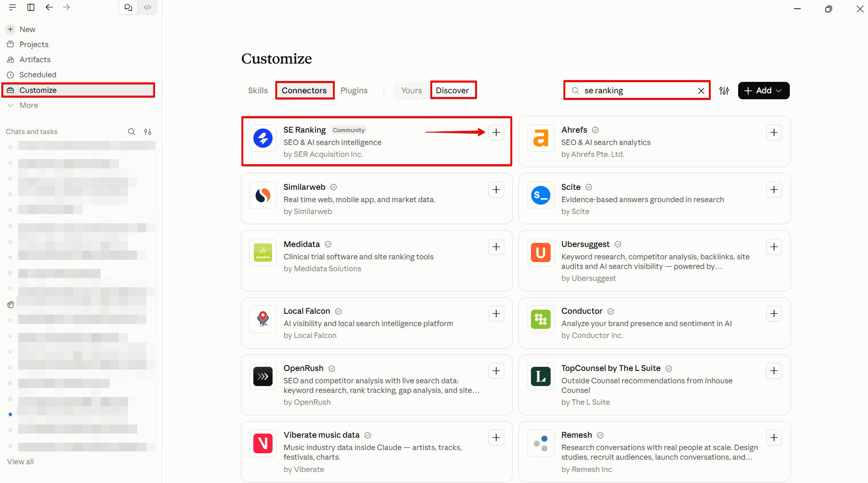Go forward with the right arrow

(x=66, y=7)
